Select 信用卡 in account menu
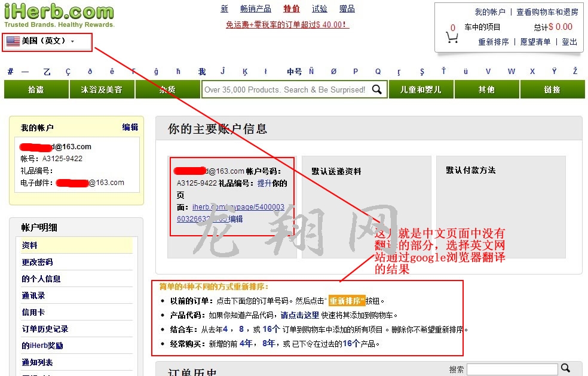The height and width of the screenshot is (376, 588). pyautogui.click(x=33, y=312)
